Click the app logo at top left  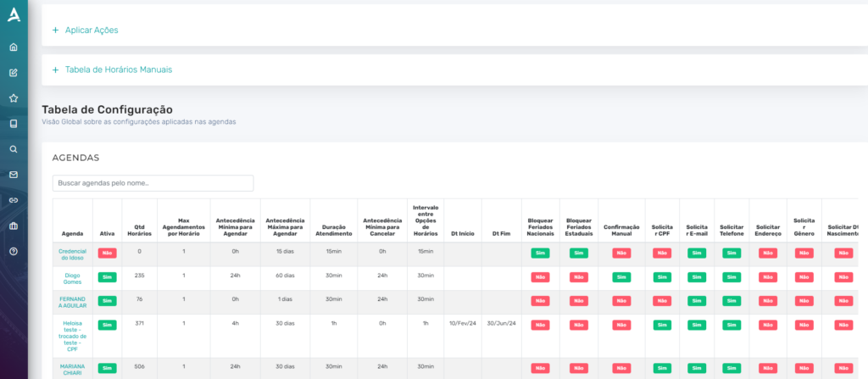click(x=14, y=15)
